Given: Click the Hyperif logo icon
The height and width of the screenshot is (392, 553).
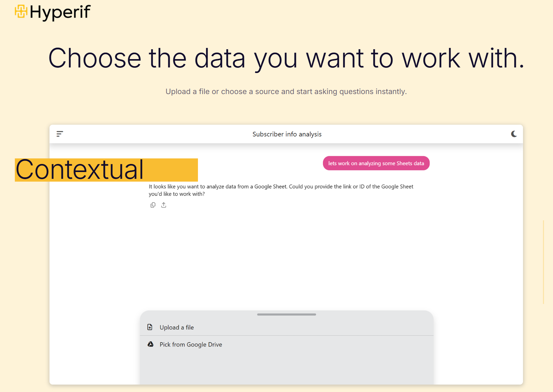Looking at the screenshot, I should (x=21, y=11).
